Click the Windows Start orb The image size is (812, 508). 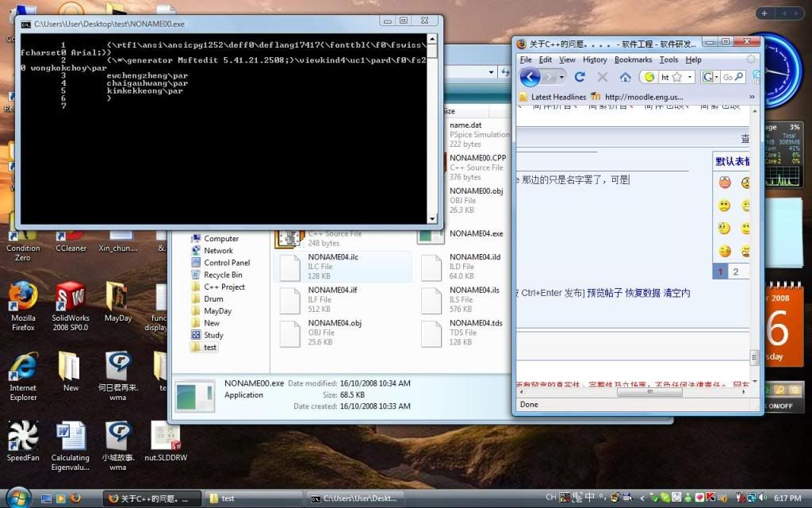click(17, 498)
